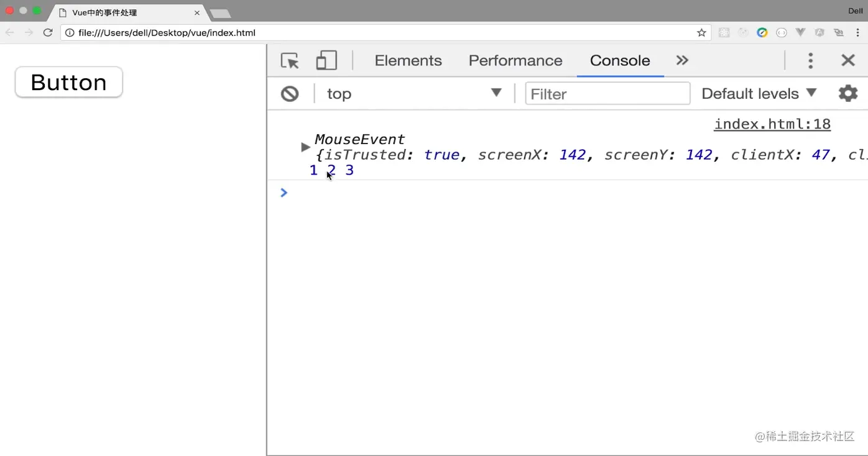
Task: Click the "clientX: 47" property text
Action: [x=780, y=155]
